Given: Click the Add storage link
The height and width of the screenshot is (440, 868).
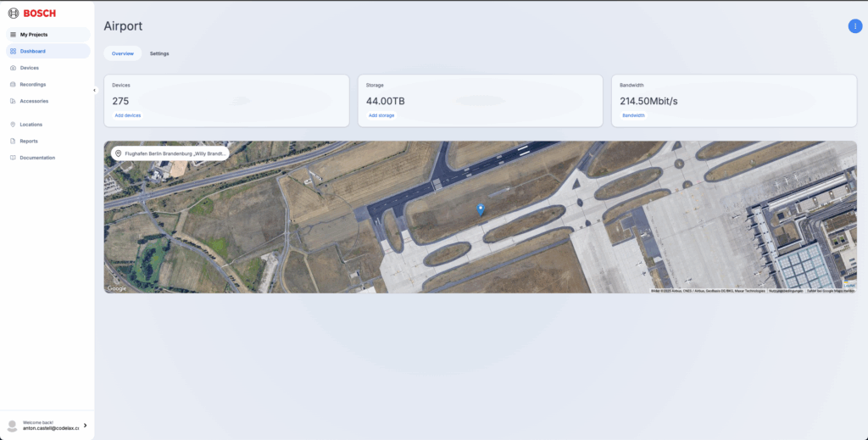Looking at the screenshot, I should (x=381, y=115).
